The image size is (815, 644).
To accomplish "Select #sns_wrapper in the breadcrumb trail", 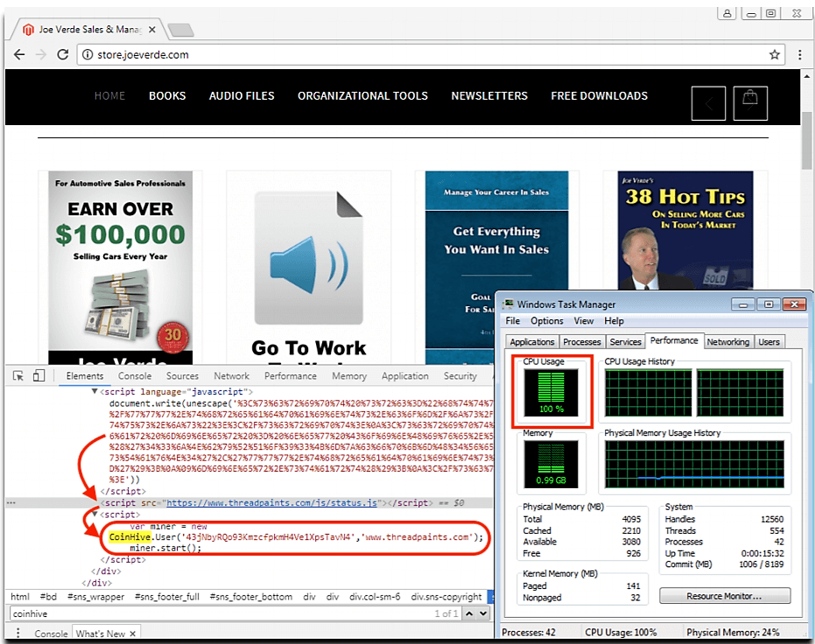I will [x=95, y=597].
